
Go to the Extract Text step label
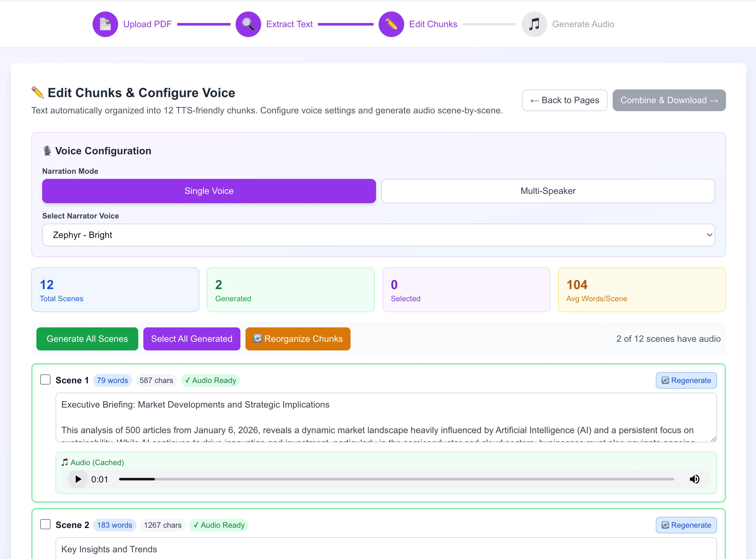coord(290,24)
